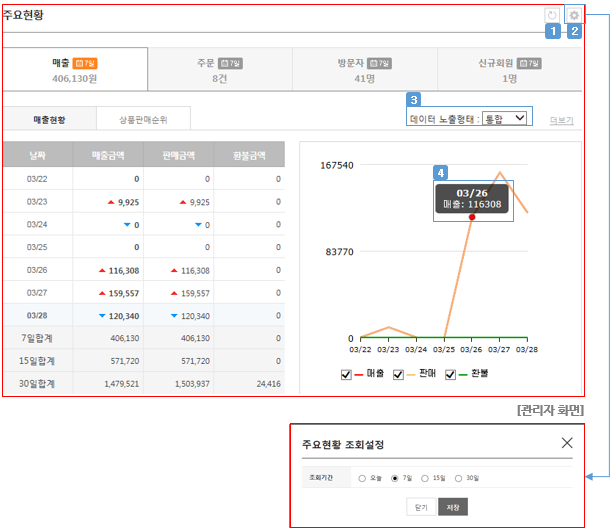Click the 1,479,521 매출금액 value
The height and width of the screenshot is (532, 615).
point(122,384)
